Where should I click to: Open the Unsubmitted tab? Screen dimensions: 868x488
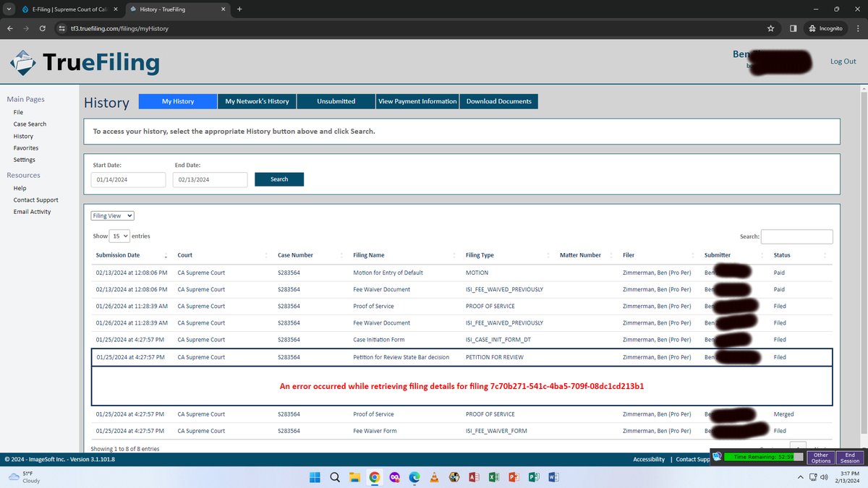[x=336, y=101]
